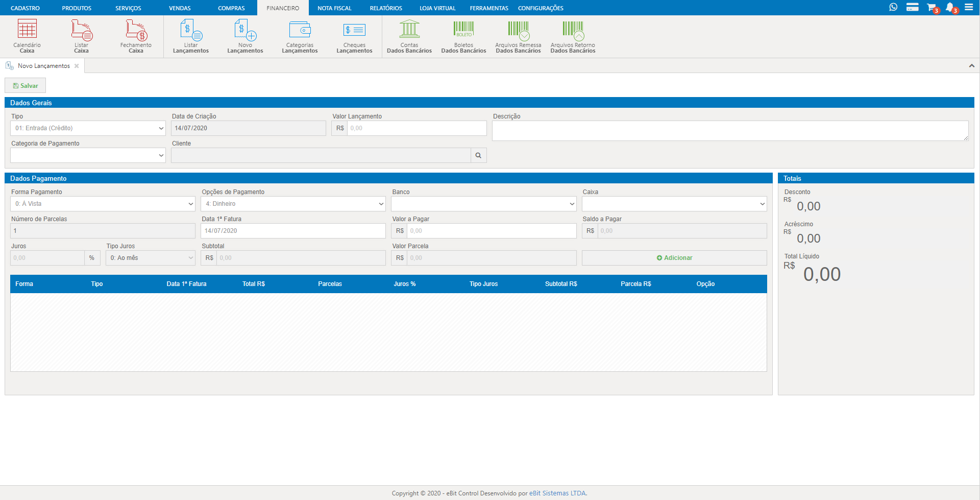The image size is (980, 500).
Task: Click the Data de Criação field
Action: tap(249, 128)
